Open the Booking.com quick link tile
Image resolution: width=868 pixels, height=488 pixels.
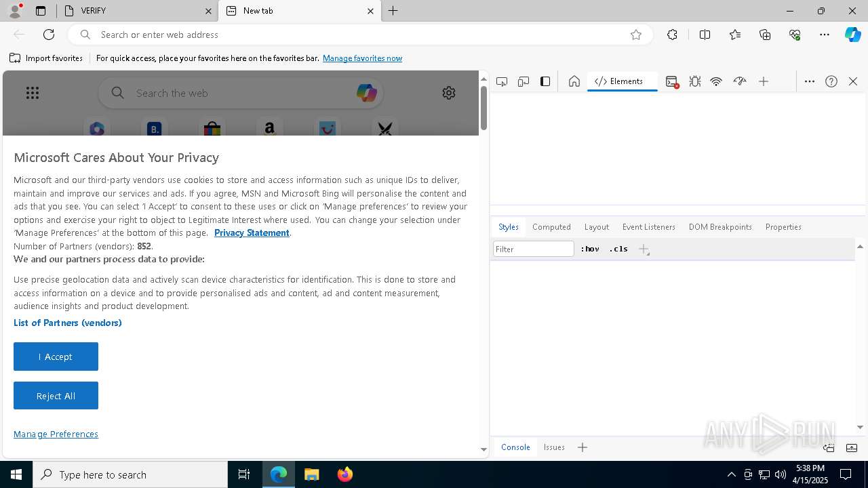(155, 128)
